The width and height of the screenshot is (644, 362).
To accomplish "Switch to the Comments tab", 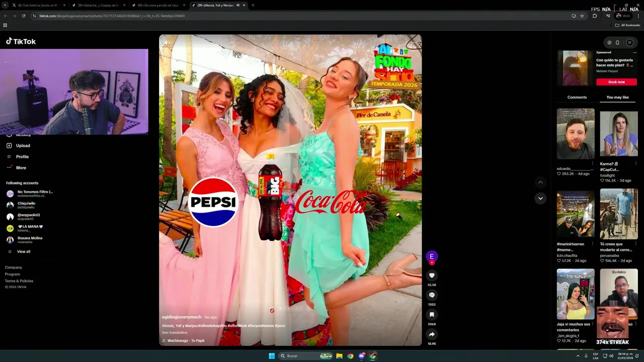I will pyautogui.click(x=577, y=97).
